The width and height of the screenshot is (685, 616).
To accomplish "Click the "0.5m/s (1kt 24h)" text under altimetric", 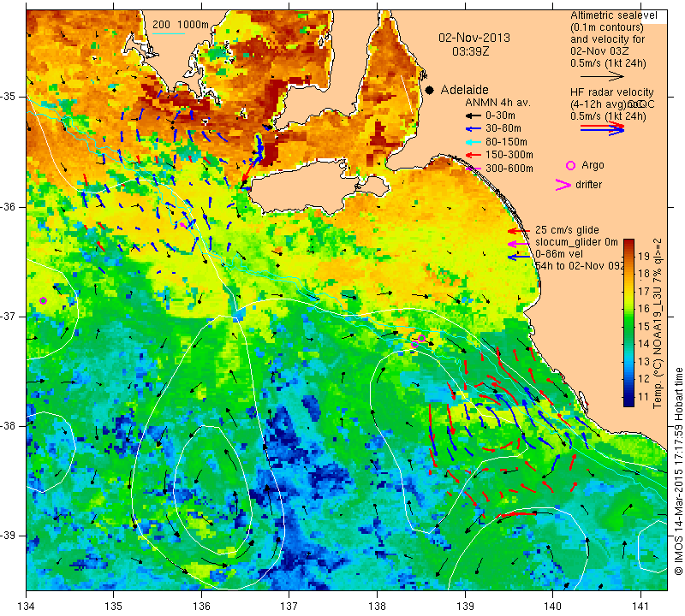I will pyautogui.click(x=608, y=63).
